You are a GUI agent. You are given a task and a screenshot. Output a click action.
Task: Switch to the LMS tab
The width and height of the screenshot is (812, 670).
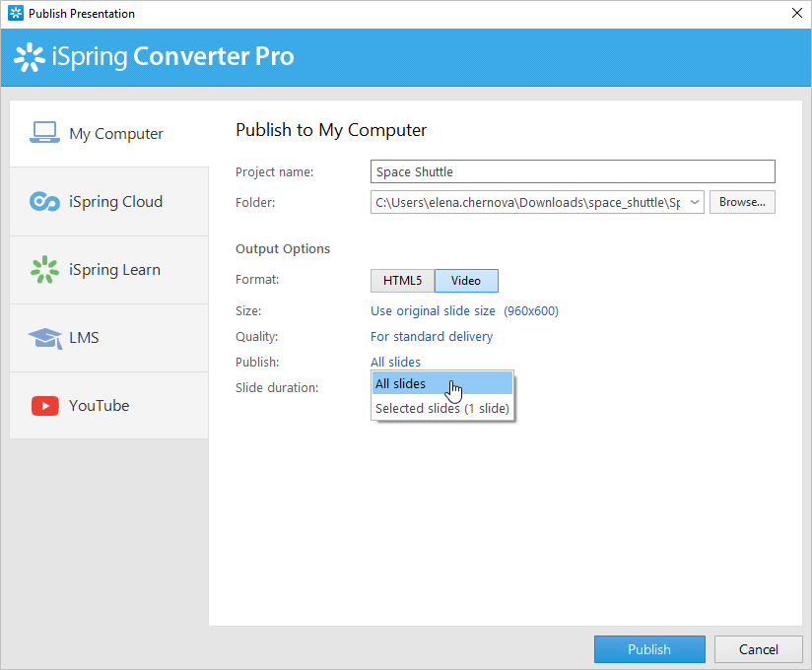108,338
